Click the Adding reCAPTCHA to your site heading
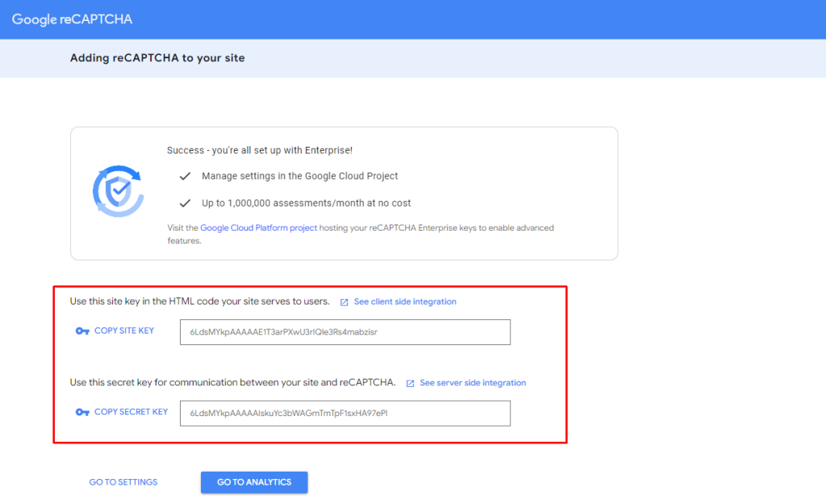 pos(157,58)
